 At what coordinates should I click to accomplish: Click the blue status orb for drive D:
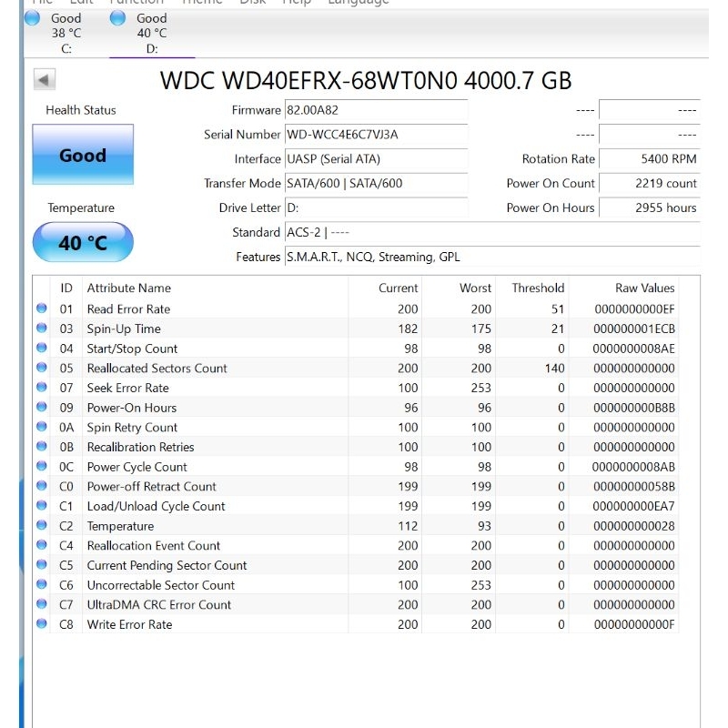pos(117,18)
